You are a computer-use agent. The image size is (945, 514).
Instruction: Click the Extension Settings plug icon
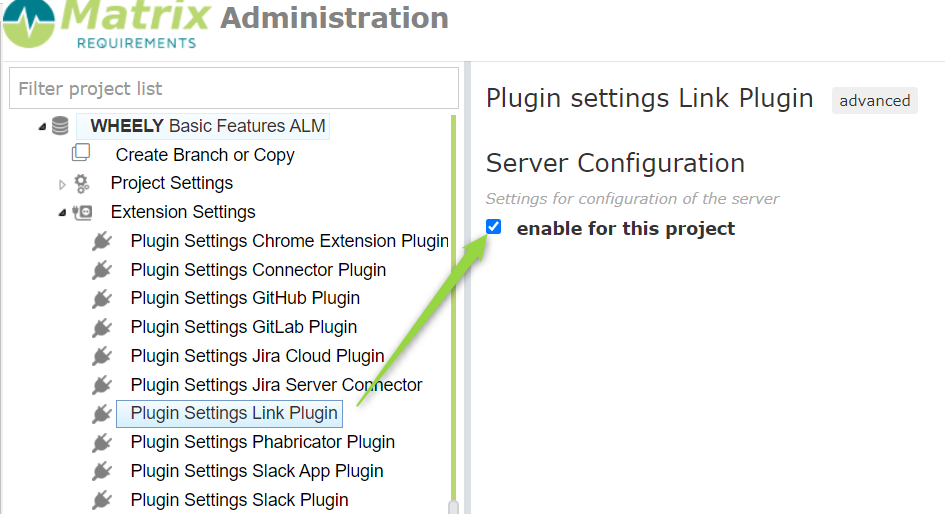tap(82, 212)
